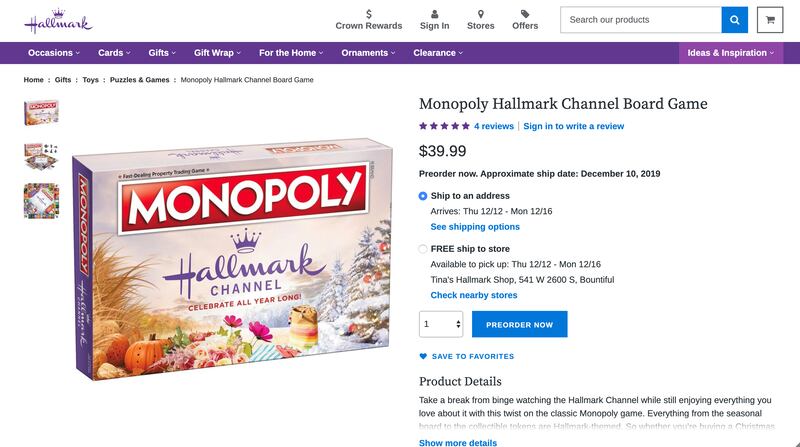
Task: Open the shopping cart icon
Action: pos(770,20)
